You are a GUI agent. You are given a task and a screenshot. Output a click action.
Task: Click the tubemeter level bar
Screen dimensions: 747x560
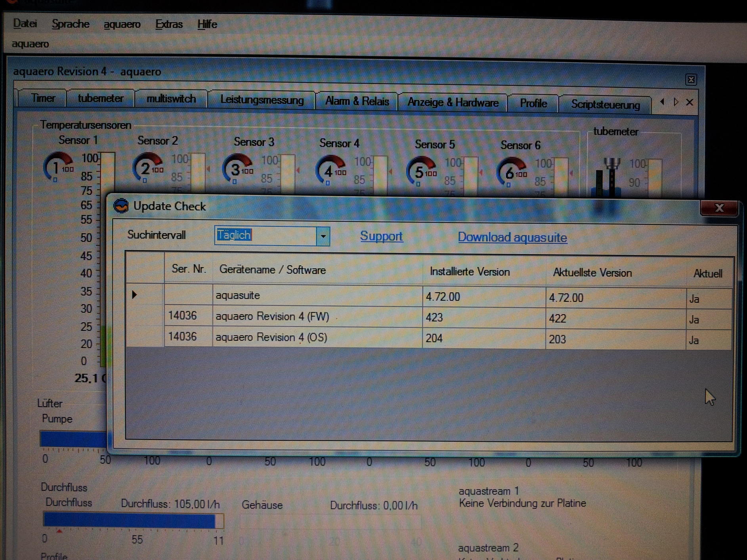point(655,178)
